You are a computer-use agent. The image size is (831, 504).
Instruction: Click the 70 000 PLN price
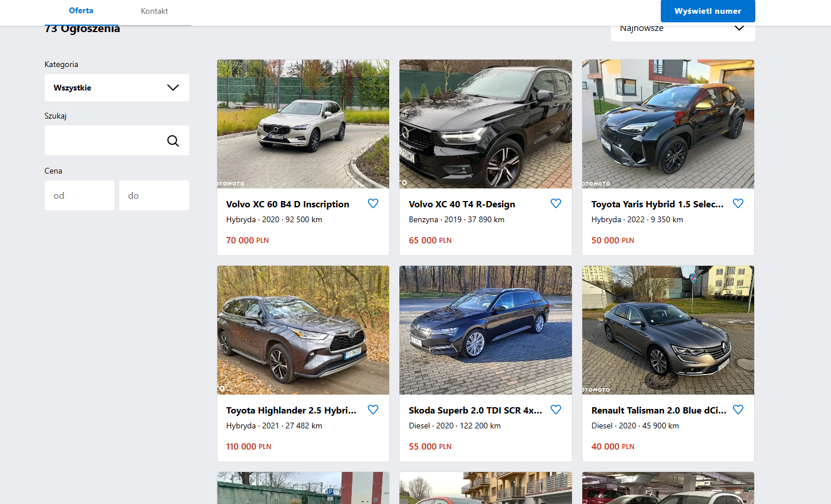tap(247, 241)
